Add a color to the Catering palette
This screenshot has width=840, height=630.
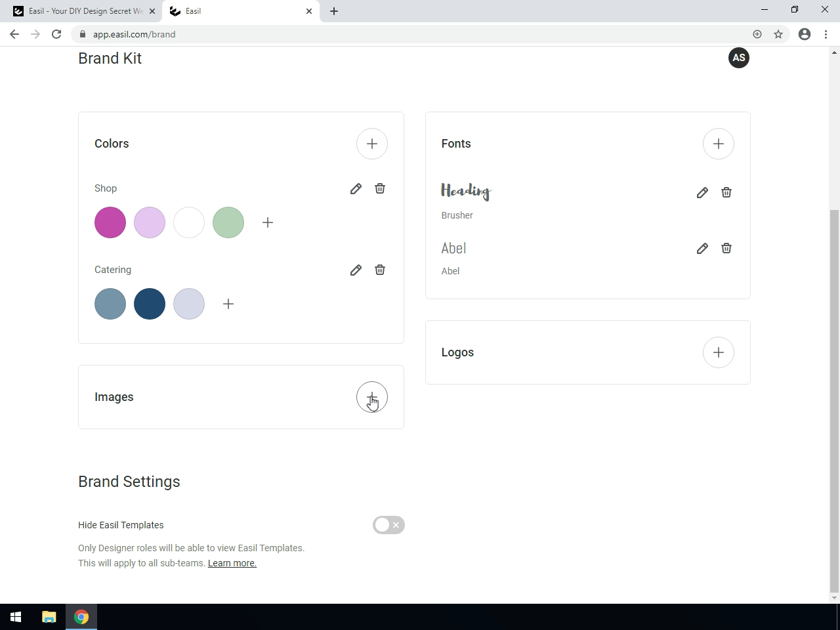click(228, 304)
